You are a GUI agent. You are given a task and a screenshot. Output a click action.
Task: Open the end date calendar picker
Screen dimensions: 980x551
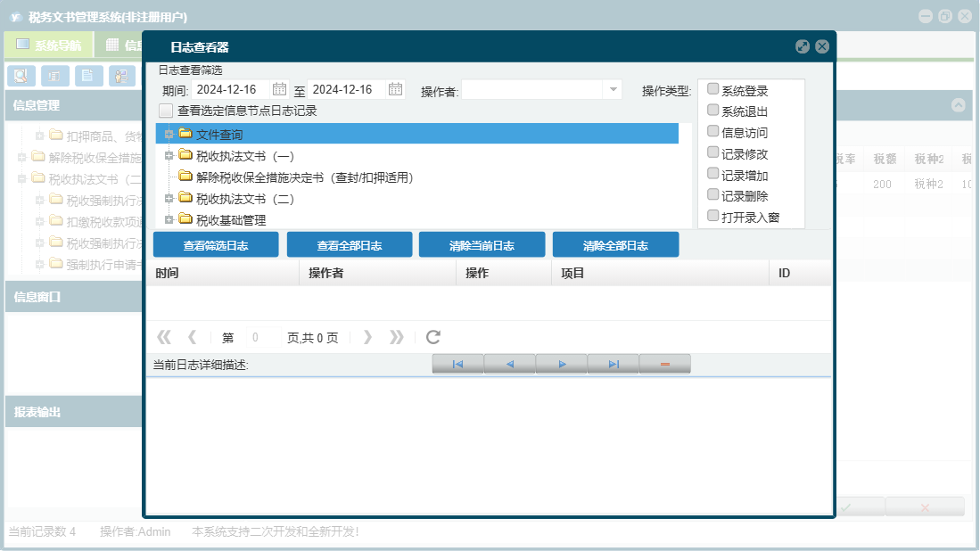tap(395, 89)
